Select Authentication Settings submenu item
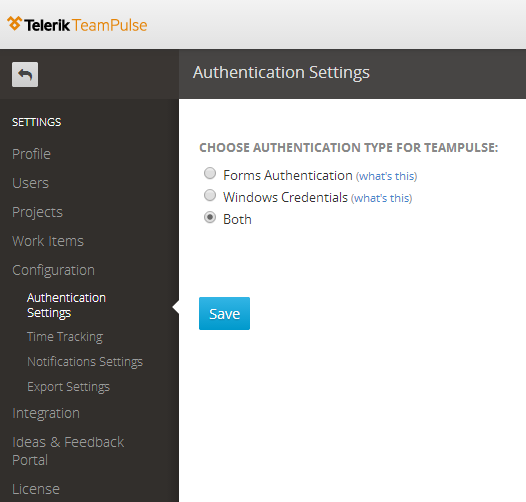The height and width of the screenshot is (502, 526). tap(66, 305)
